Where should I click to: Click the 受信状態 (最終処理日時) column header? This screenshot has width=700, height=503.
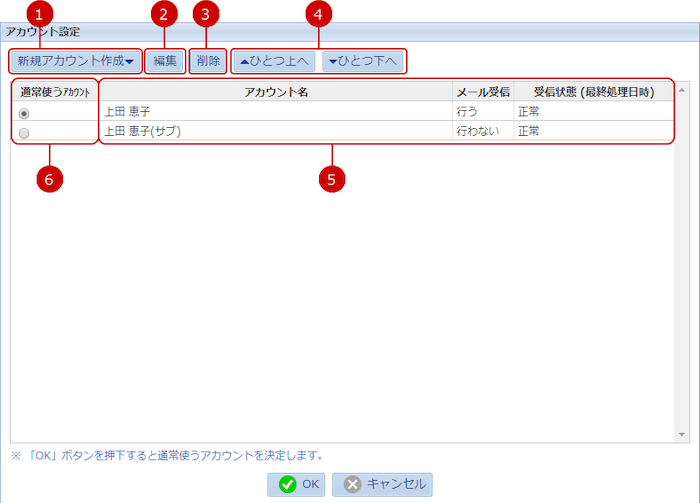(x=594, y=92)
